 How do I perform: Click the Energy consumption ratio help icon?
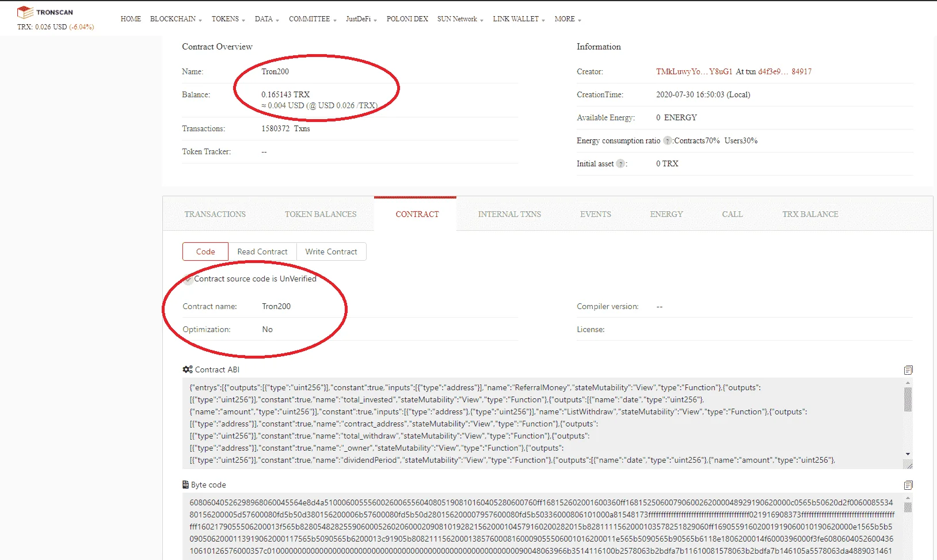668,140
